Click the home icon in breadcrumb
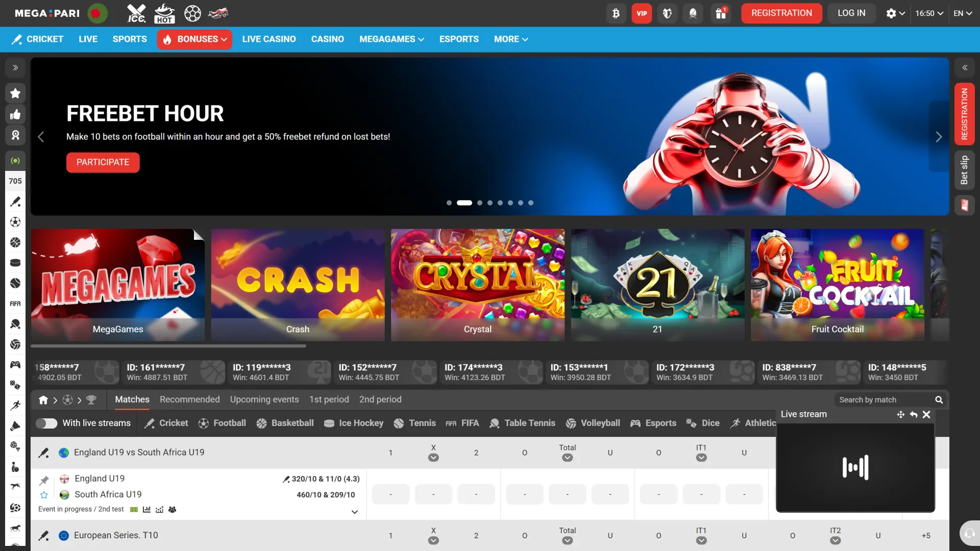 [43, 400]
